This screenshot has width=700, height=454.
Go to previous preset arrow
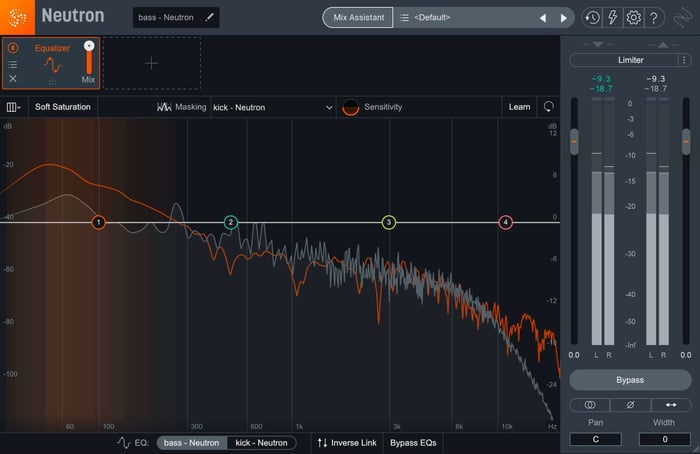(543, 18)
